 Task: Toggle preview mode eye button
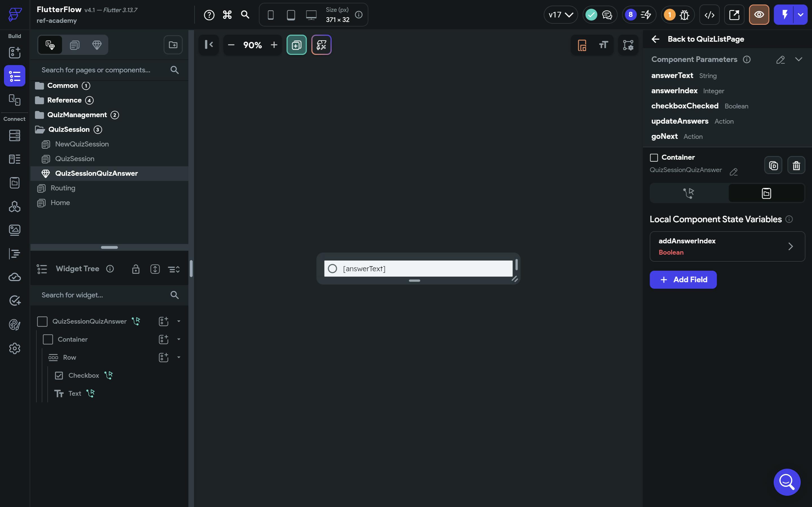coord(759,15)
